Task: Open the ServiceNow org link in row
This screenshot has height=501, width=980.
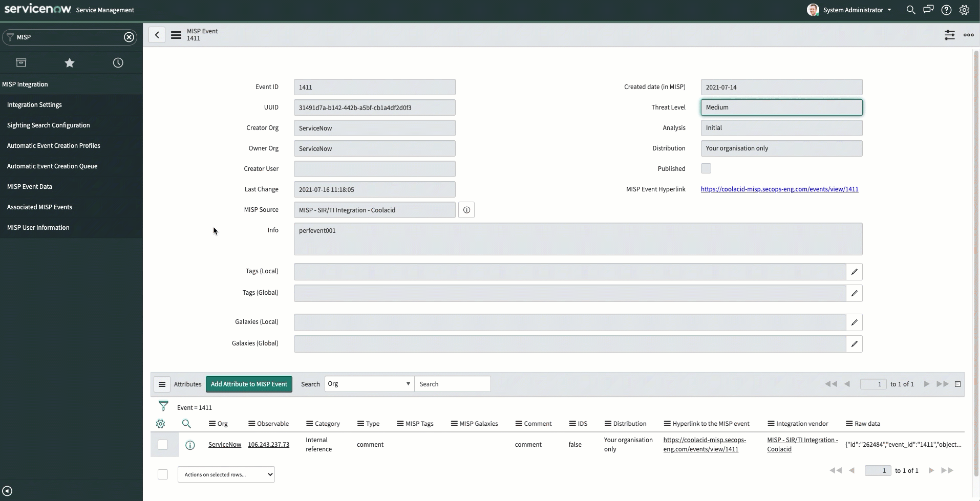Action: (x=225, y=445)
